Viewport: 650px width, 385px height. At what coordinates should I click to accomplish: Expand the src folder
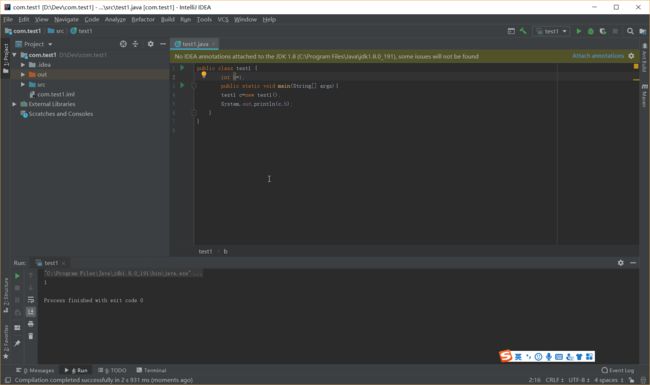pos(23,85)
